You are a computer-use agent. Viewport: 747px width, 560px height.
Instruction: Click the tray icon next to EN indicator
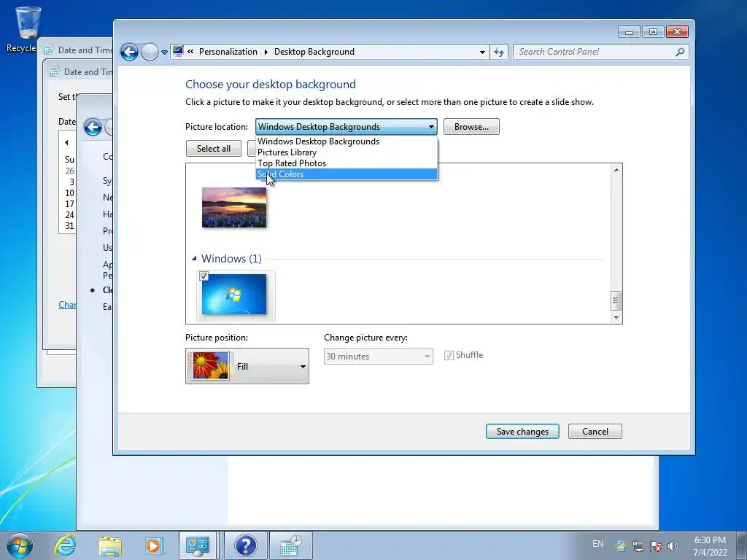[620, 545]
